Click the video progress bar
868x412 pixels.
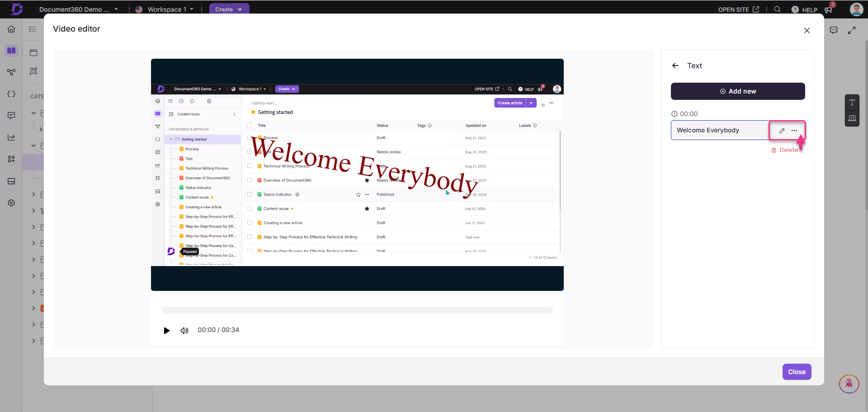click(357, 311)
